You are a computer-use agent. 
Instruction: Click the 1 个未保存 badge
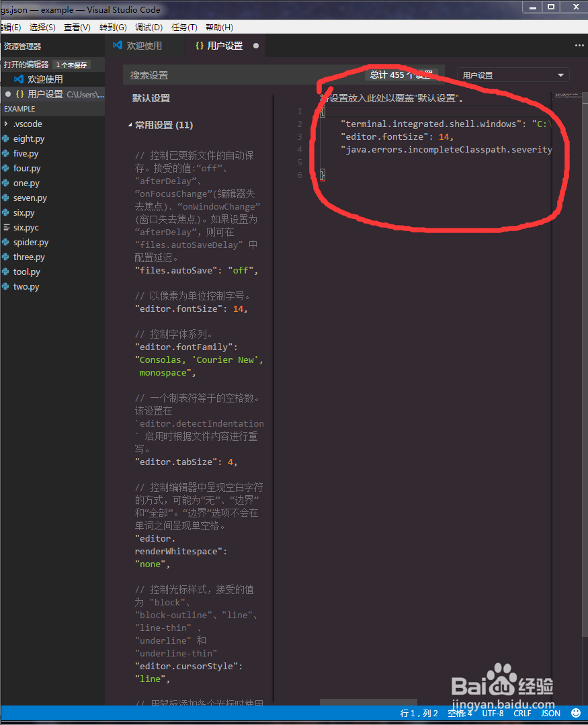click(x=71, y=65)
